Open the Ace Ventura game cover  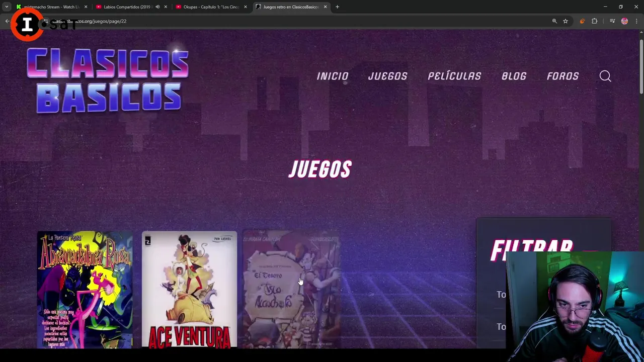(x=189, y=290)
